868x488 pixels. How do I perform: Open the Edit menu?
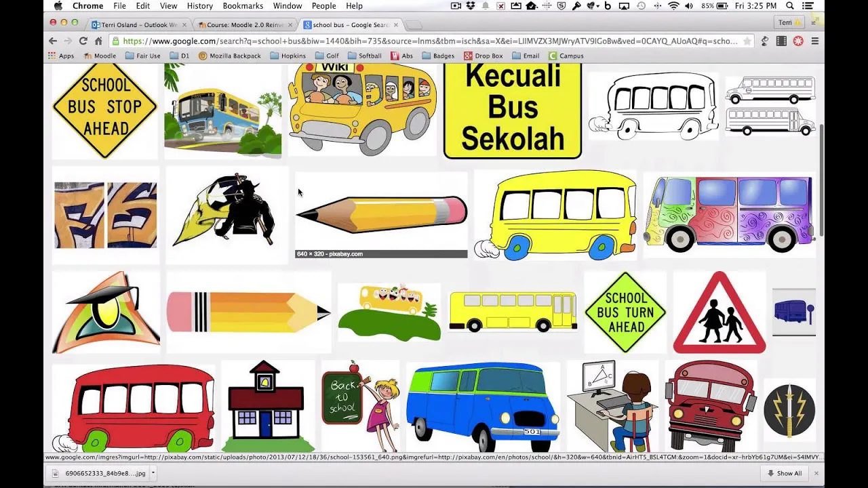point(142,6)
